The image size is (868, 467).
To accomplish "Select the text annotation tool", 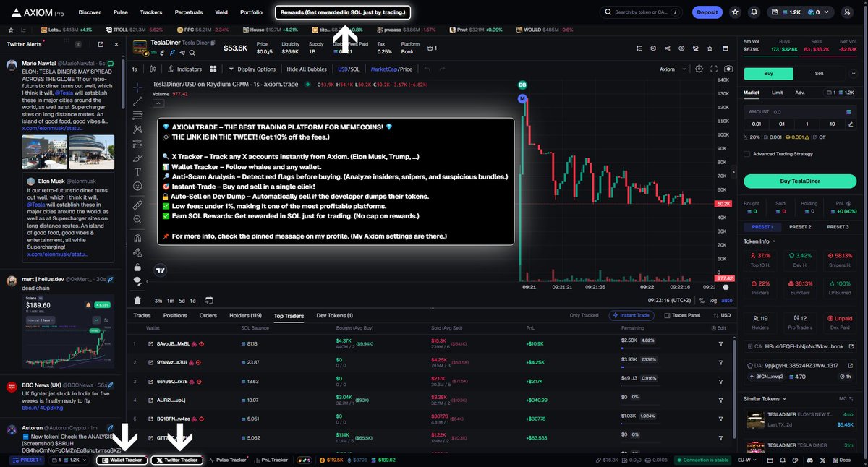I will [x=137, y=171].
